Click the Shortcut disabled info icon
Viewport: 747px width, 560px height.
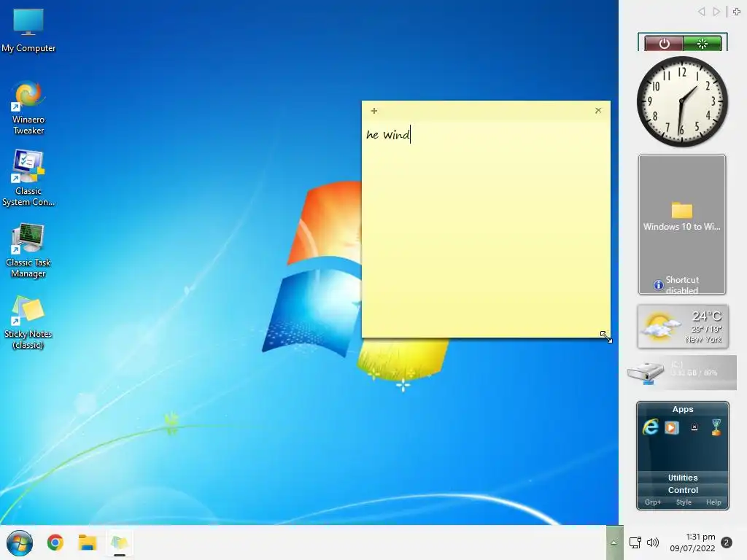659,285
